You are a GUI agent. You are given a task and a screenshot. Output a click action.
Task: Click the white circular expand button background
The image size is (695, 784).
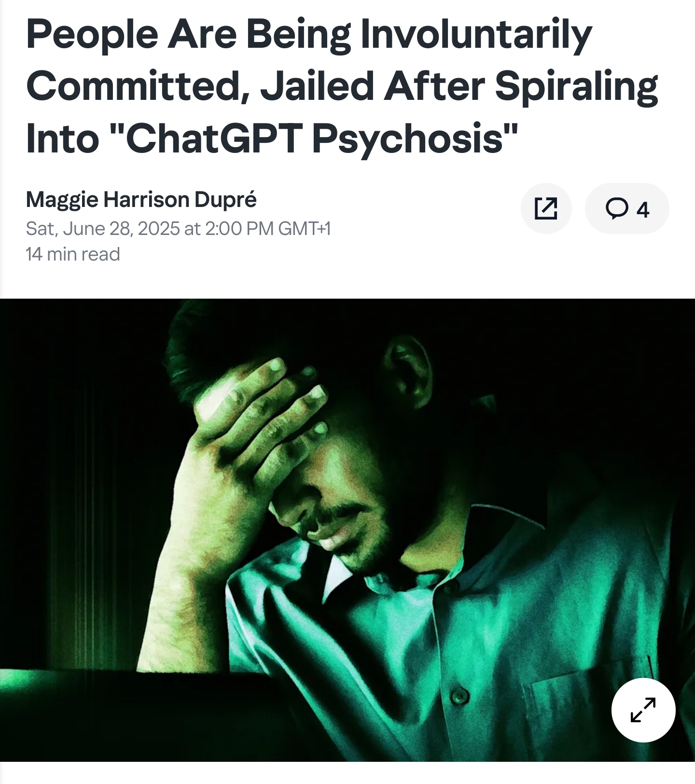pos(643,710)
